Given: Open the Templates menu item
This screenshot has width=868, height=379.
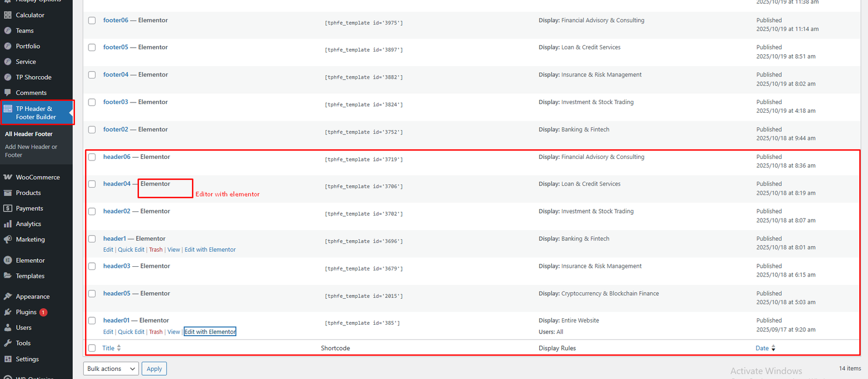Looking at the screenshot, I should pyautogui.click(x=30, y=276).
